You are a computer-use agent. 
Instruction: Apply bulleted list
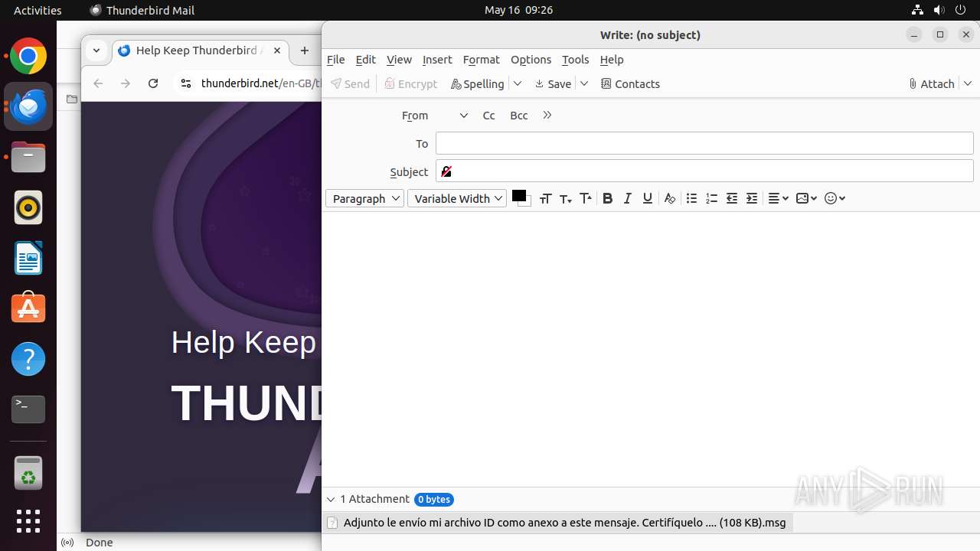click(x=691, y=198)
